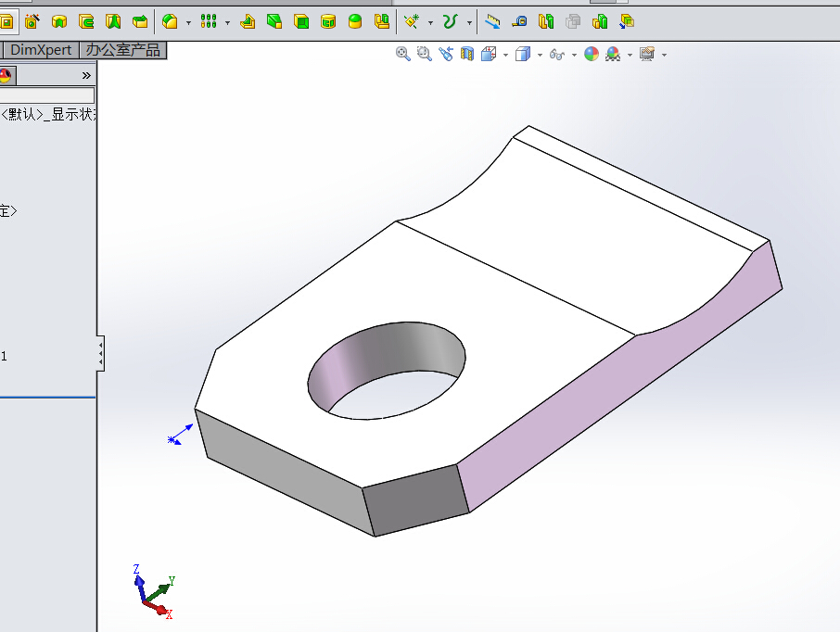Zoom to fit the model

tap(403, 54)
